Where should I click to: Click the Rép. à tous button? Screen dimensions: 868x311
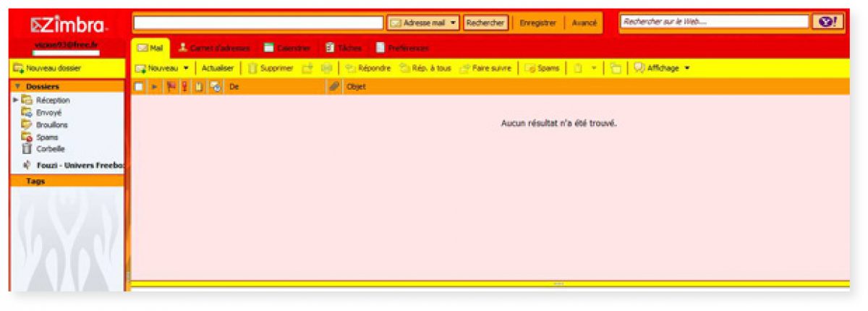tap(425, 68)
